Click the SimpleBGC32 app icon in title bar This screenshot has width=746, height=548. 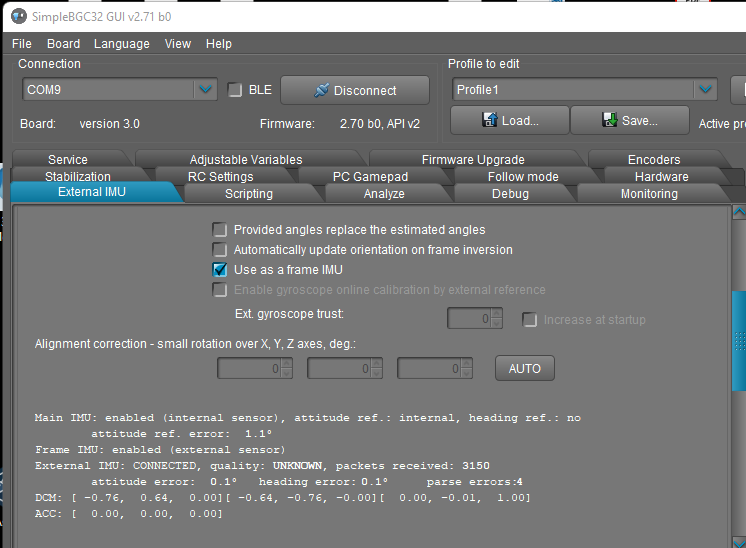[19, 17]
